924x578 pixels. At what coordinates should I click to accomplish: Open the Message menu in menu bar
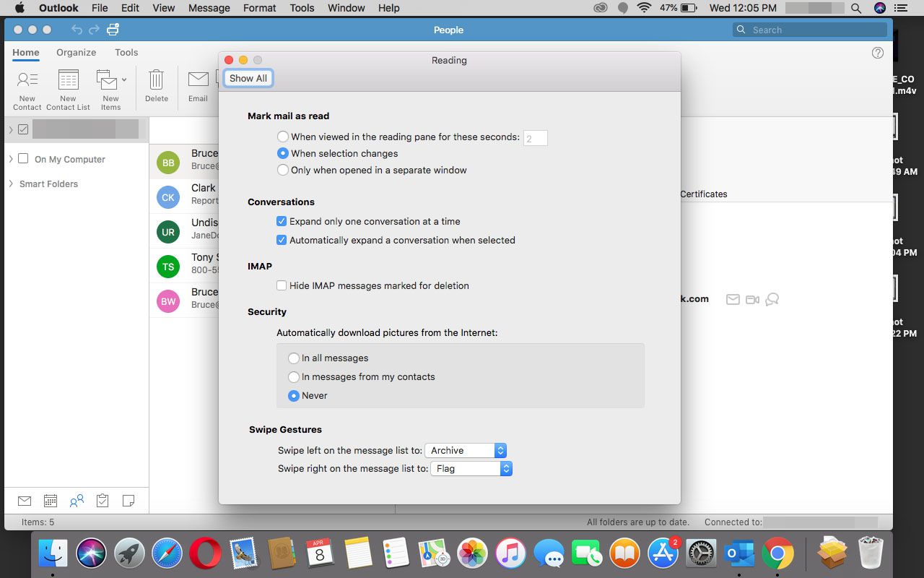209,8
